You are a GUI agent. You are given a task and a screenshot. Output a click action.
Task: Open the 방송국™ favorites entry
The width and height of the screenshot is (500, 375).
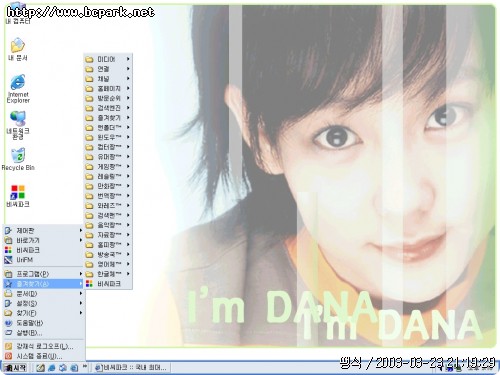pos(108,254)
